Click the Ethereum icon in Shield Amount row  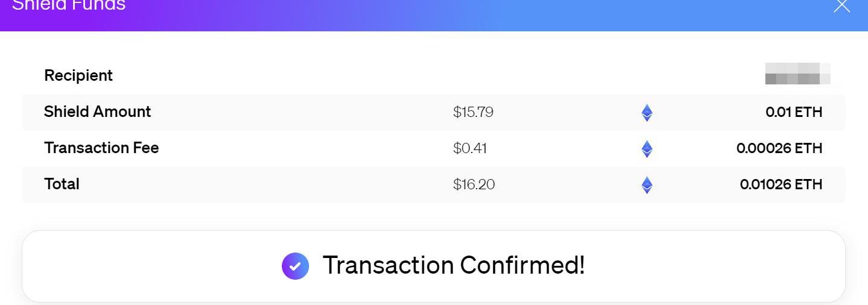pos(646,113)
